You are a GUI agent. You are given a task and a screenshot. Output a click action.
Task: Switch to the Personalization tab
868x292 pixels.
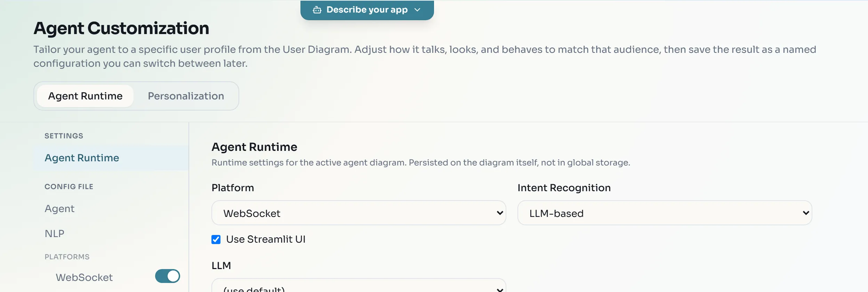(x=186, y=96)
